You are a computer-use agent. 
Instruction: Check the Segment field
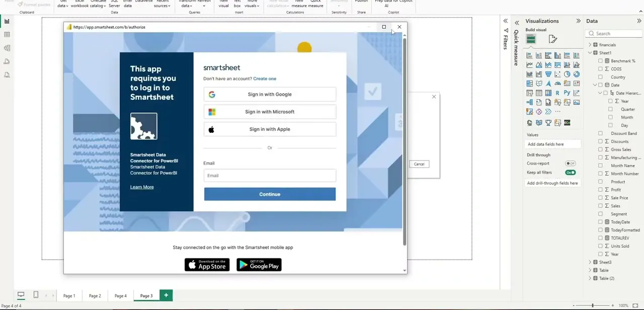tap(600, 214)
